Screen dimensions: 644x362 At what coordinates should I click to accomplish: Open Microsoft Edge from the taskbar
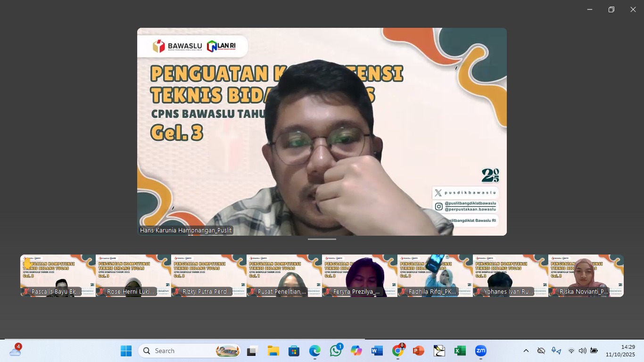314,351
